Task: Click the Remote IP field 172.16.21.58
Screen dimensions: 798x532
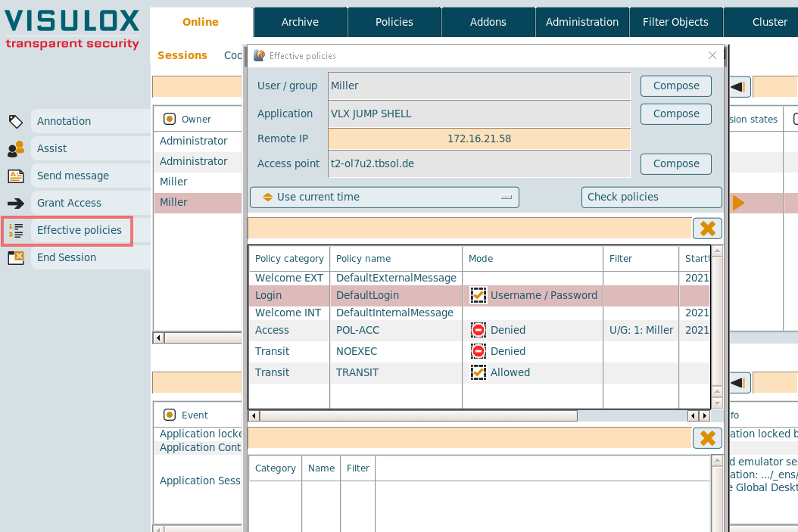Action: tap(478, 139)
